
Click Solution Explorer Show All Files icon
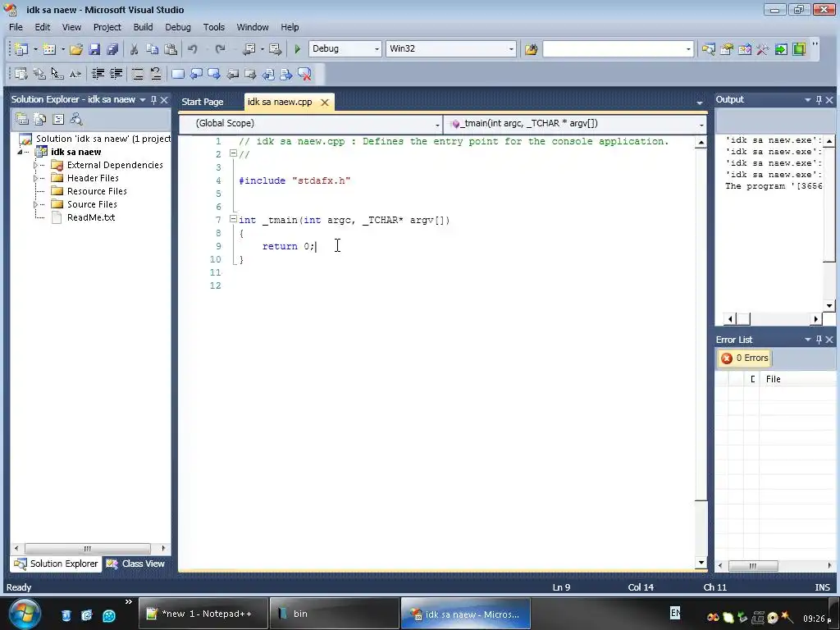pos(40,119)
